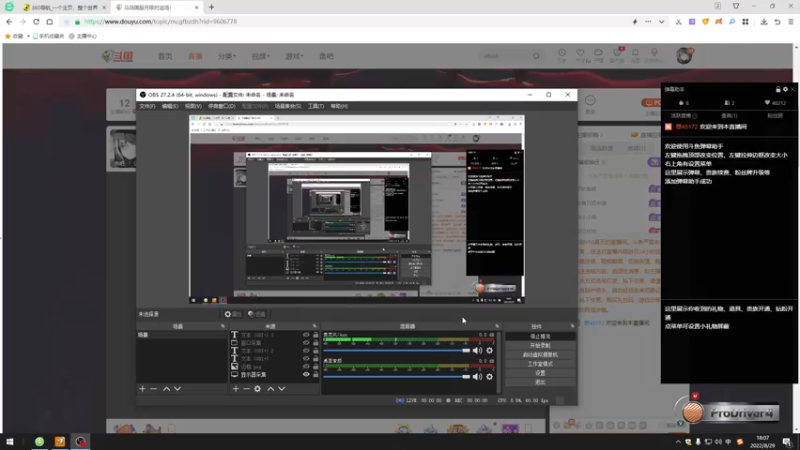Open the OBS 帮助(H) menu

(x=339, y=106)
